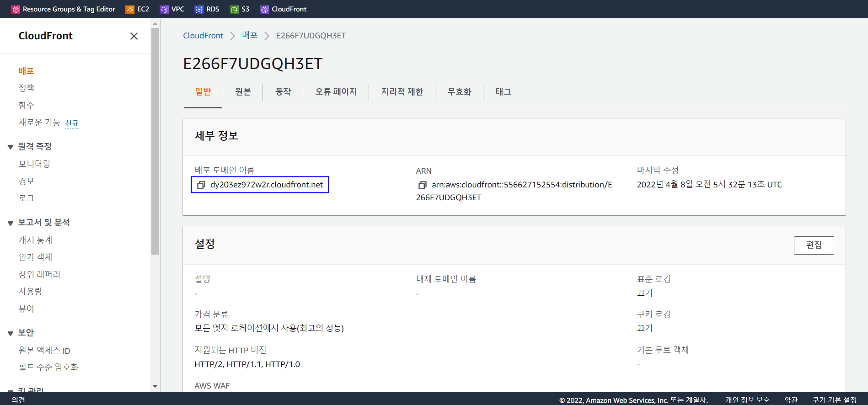Click 모든 엣지 로케이션에서 사용 value

coord(269,328)
